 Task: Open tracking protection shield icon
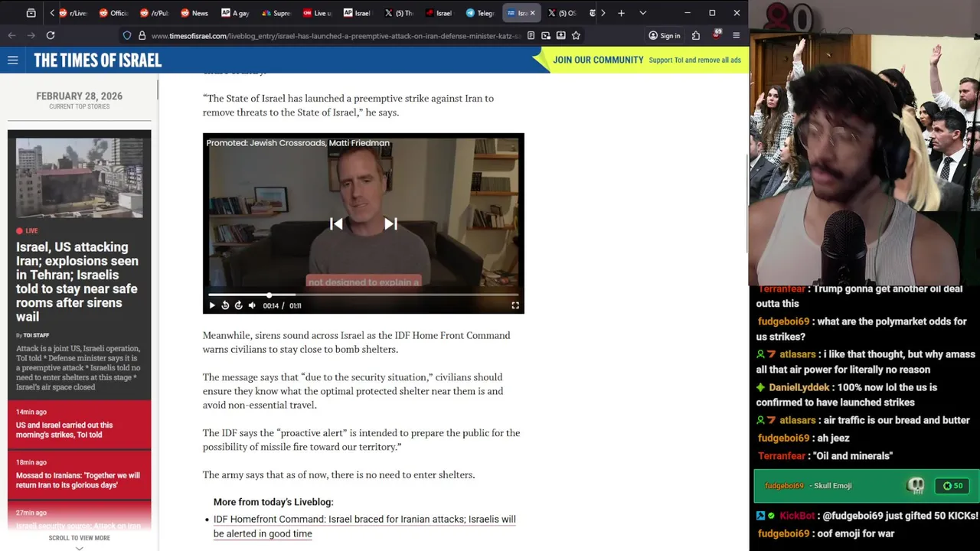coord(127,35)
